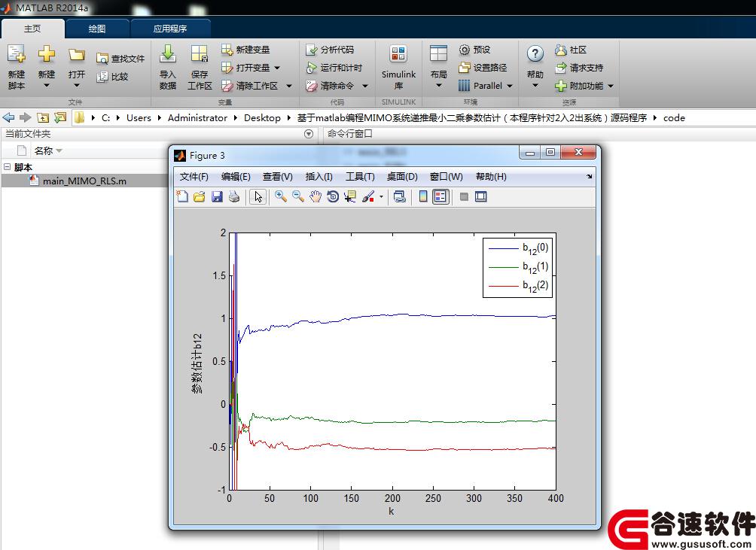756x550 pixels.
Task: Open the 查看(V) menu in Figure 3
Action: 278,177
